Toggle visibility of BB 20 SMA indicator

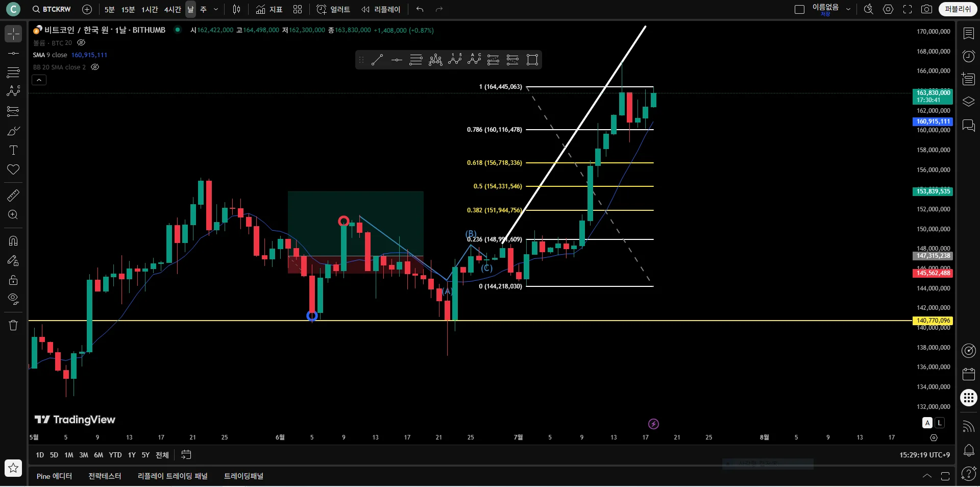point(95,67)
